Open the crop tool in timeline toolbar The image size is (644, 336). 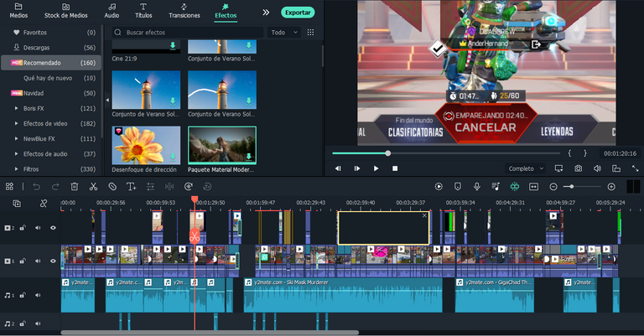pos(112,187)
